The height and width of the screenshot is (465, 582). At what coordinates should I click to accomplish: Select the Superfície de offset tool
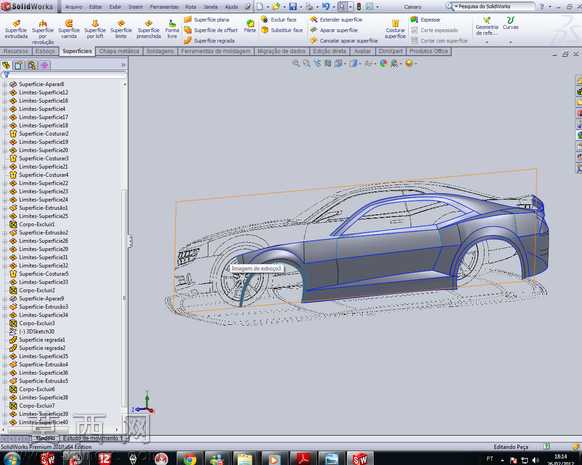click(211, 30)
